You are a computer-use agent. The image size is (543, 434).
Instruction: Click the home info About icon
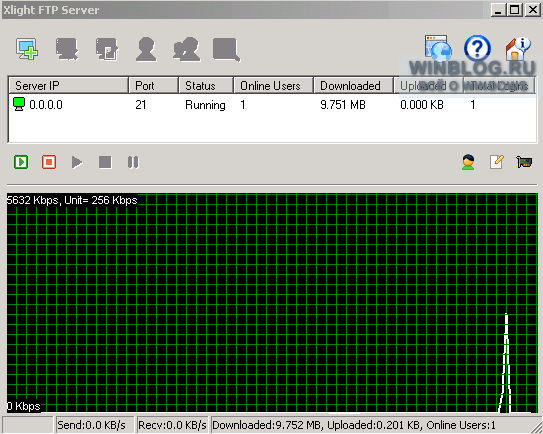[518, 48]
